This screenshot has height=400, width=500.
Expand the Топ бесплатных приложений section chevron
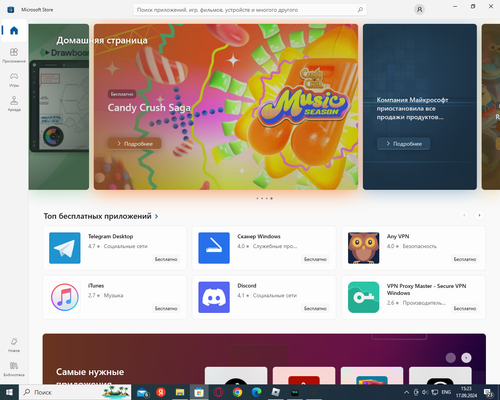156,216
